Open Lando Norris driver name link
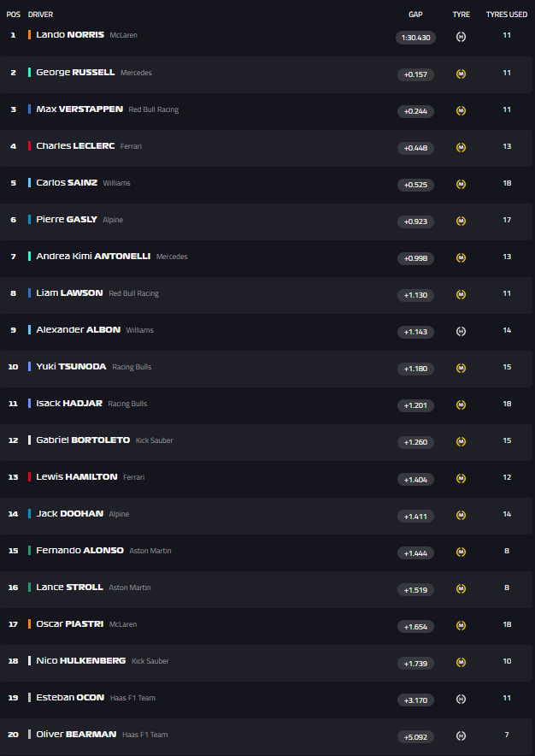The image size is (535, 756). pyautogui.click(x=70, y=35)
